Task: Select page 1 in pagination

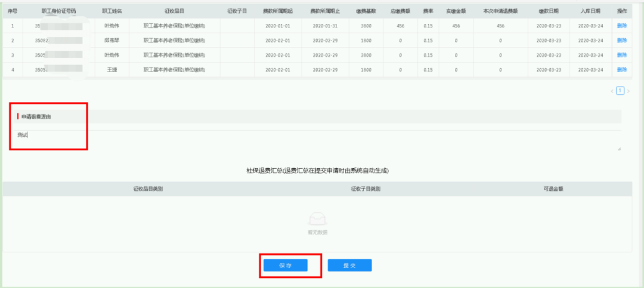Action: (x=620, y=91)
